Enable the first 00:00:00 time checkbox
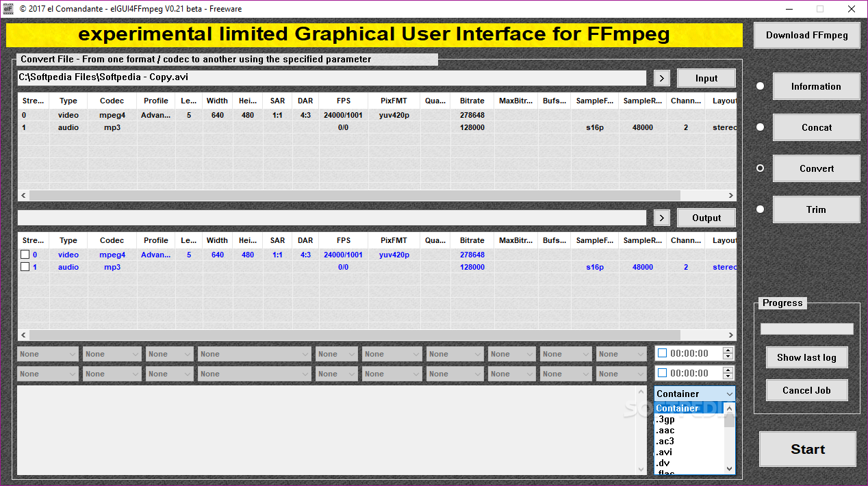This screenshot has height=486, width=868. tap(662, 353)
